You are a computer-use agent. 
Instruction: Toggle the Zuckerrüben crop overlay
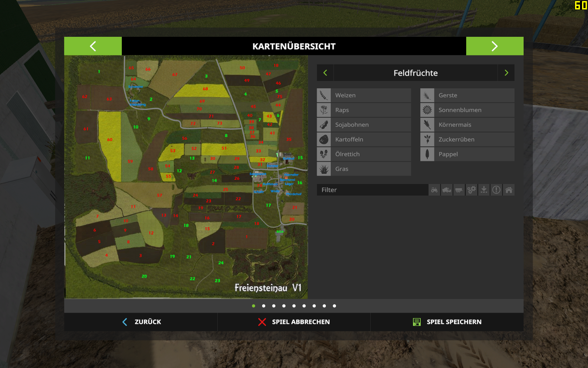tap(467, 139)
